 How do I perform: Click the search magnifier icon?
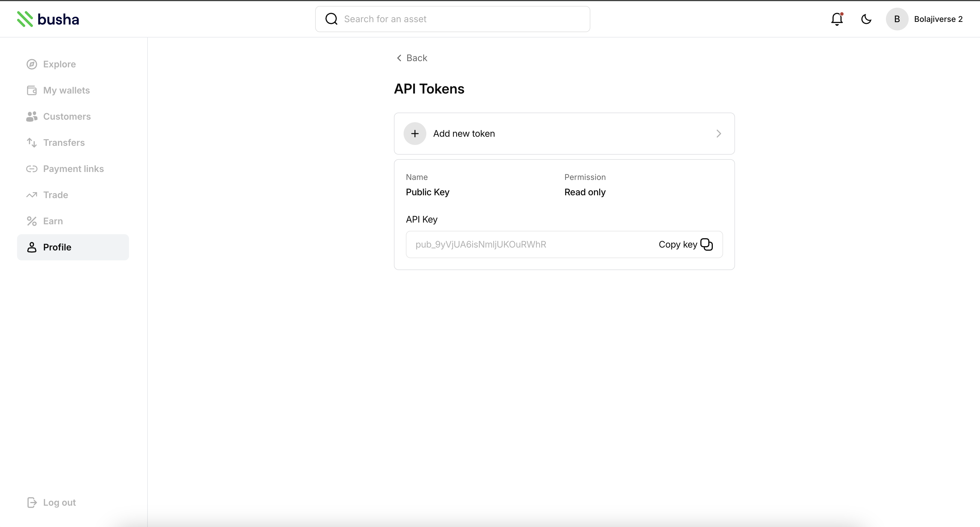pos(331,19)
